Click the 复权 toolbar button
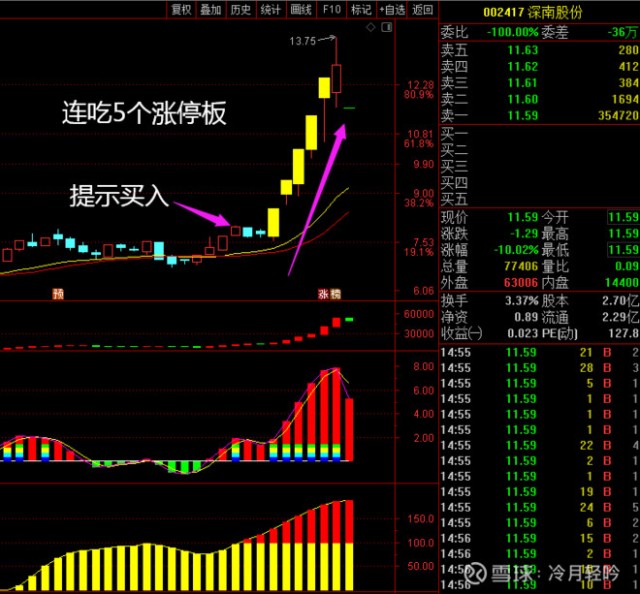This screenshot has height=594, width=640. (x=181, y=10)
